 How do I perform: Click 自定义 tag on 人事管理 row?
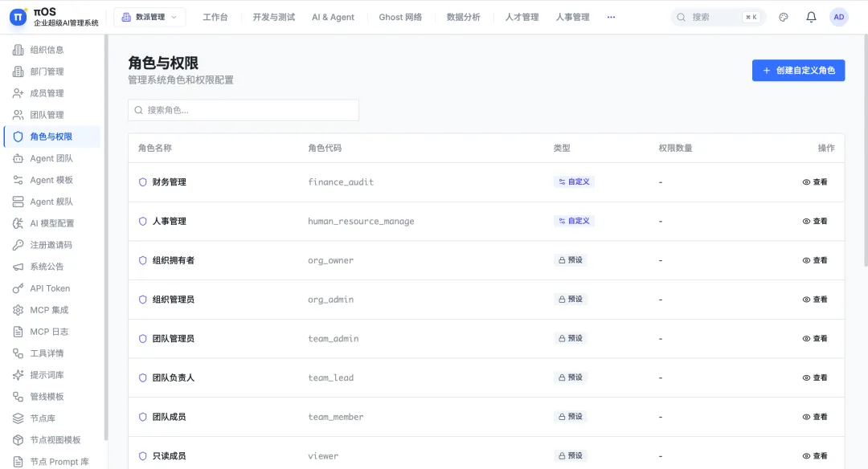[574, 221]
